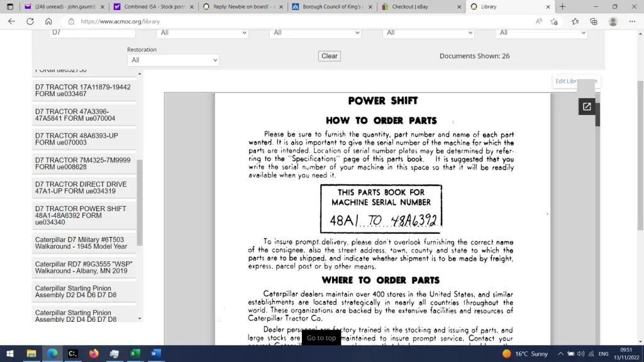Screen dimensions: 644x362
Task: Open the Favorites list
Action: [575, 21]
